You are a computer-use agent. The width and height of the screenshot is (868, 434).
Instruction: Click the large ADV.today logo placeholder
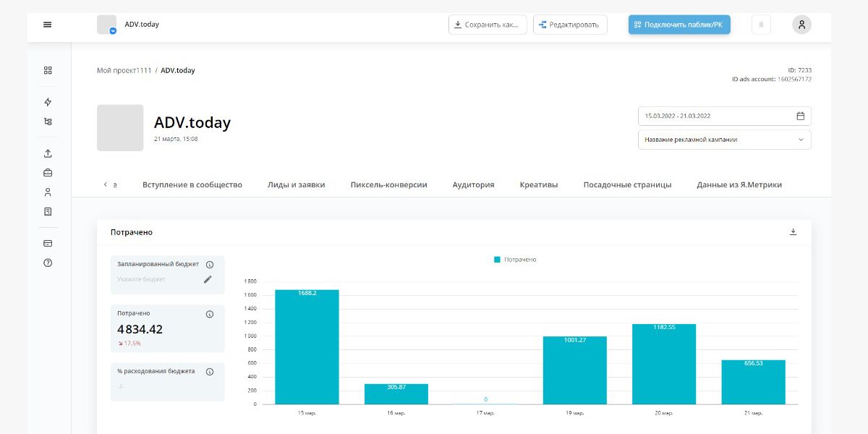pos(120,128)
